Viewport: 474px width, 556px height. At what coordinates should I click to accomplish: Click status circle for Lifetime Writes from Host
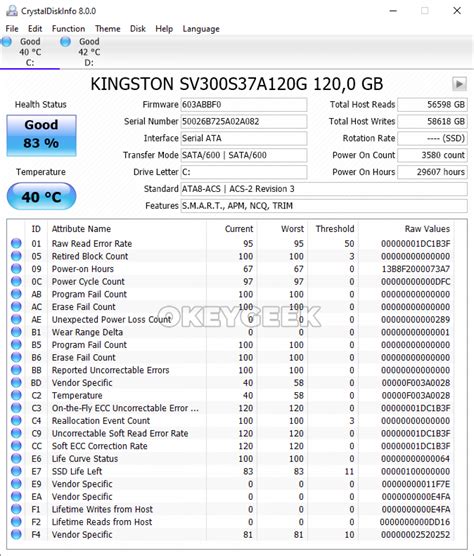pyautogui.click(x=16, y=509)
